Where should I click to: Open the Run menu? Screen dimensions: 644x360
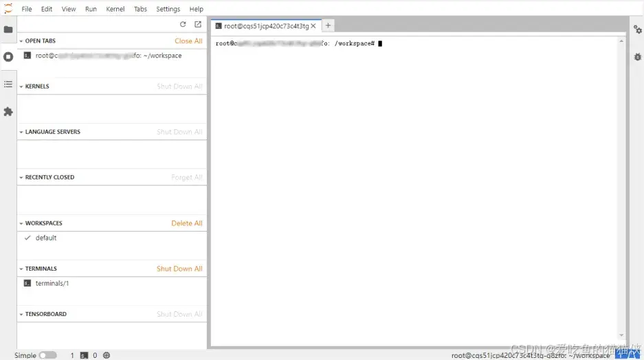pos(91,9)
